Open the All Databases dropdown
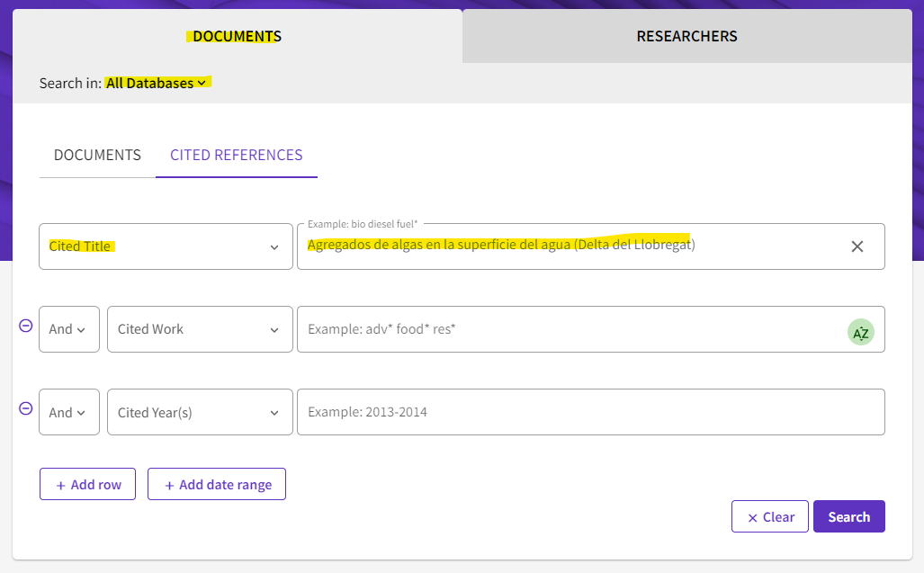The height and width of the screenshot is (573, 924). tap(157, 83)
